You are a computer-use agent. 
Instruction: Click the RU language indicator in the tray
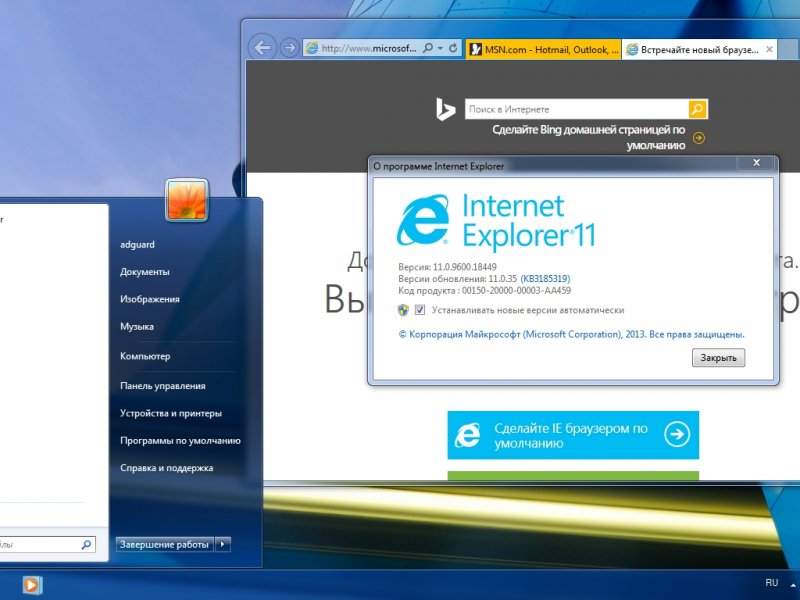pyautogui.click(x=771, y=583)
